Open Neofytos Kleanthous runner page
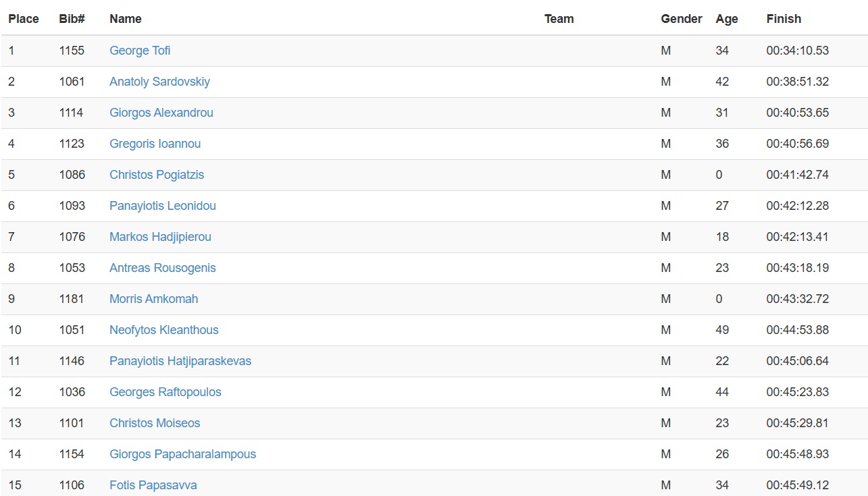Image resolution: width=868 pixels, height=496 pixels. point(164,330)
